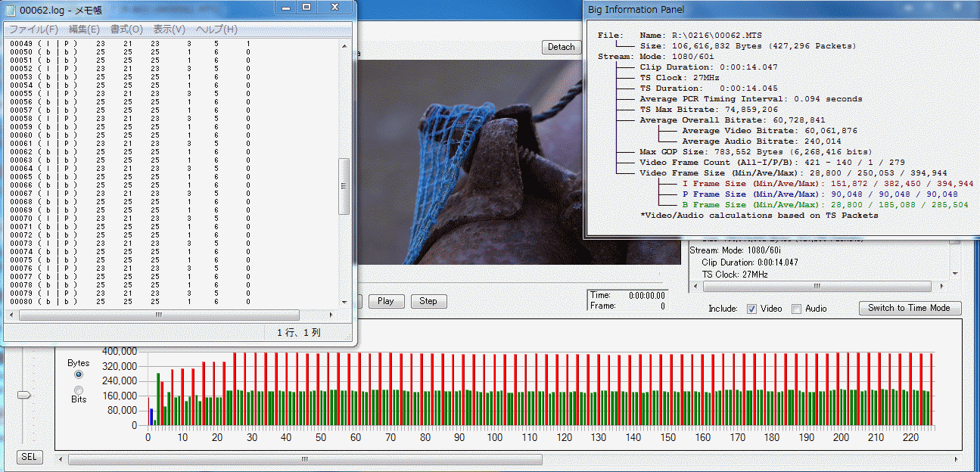Maximize the 00062.log Notepad window

[x=306, y=7]
